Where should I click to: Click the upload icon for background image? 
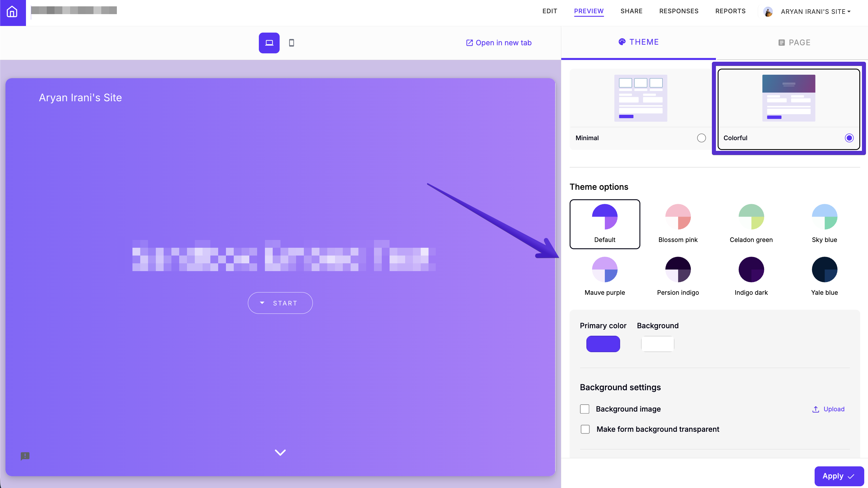click(x=815, y=409)
